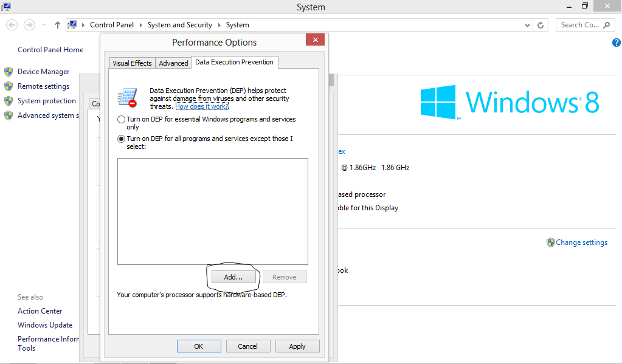Viewport: 622px width, 364px height.
Task: Expand chevron after System and Security breadcrumb
Action: tap(219, 25)
